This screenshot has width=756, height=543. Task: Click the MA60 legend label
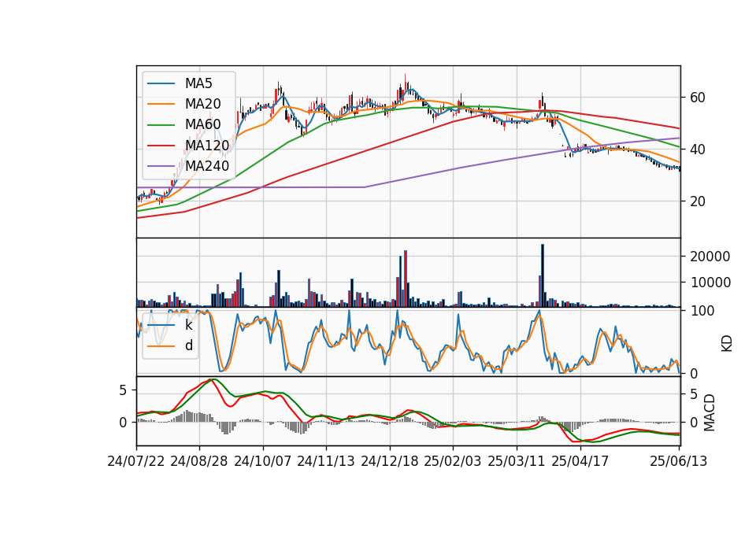click(x=202, y=125)
